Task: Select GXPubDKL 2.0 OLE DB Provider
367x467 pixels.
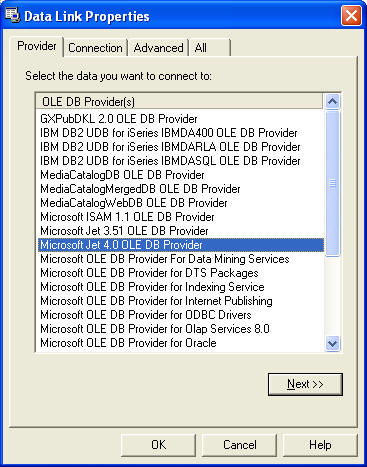Action: click(x=119, y=119)
